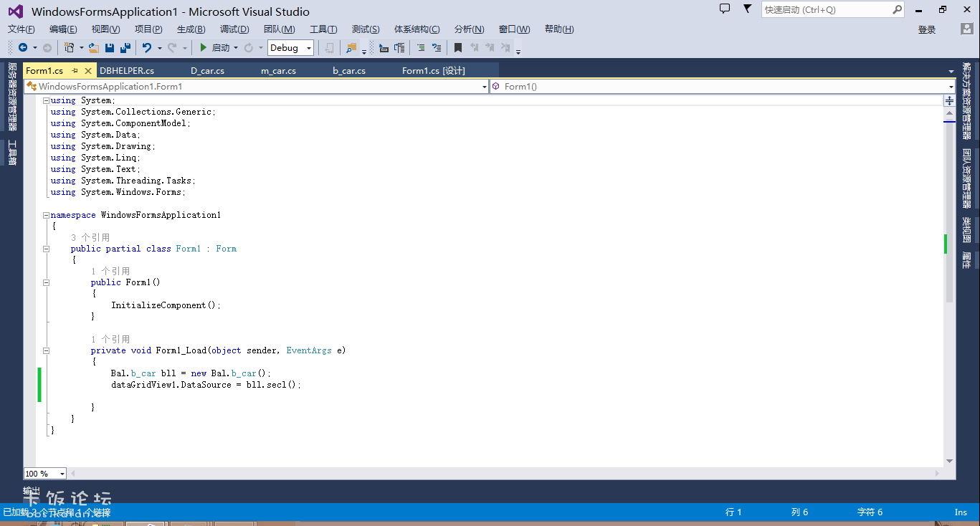This screenshot has height=526, width=980.
Task: Open the notifications flag icon
Action: click(x=747, y=9)
